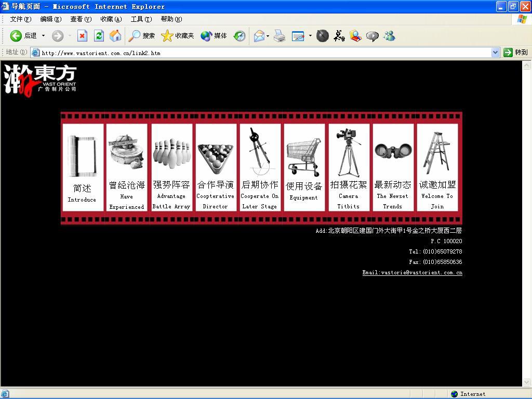
Task: Open the History toolbar icon
Action: click(x=239, y=36)
